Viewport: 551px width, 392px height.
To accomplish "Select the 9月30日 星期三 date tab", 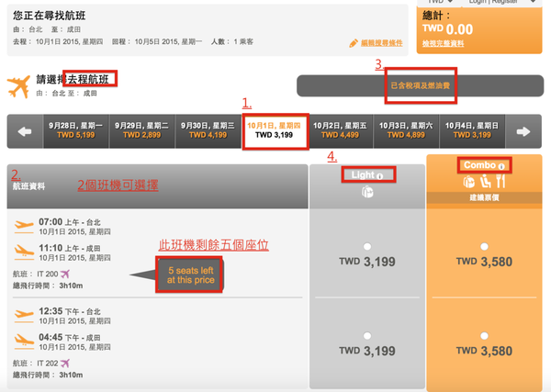I will (208, 130).
